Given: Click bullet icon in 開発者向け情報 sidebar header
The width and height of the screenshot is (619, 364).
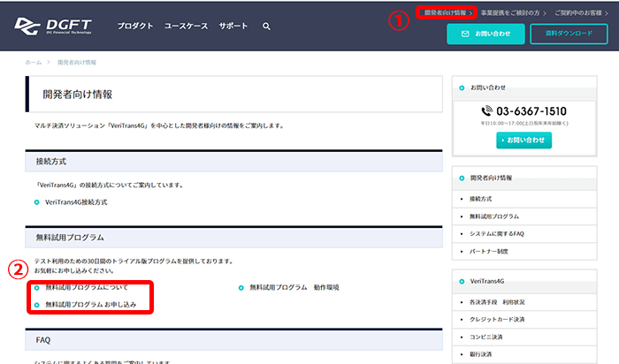Looking at the screenshot, I should 462,178.
